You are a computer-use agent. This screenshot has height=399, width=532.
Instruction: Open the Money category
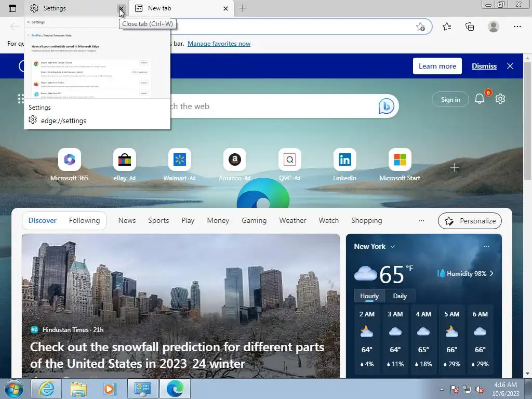(218, 220)
